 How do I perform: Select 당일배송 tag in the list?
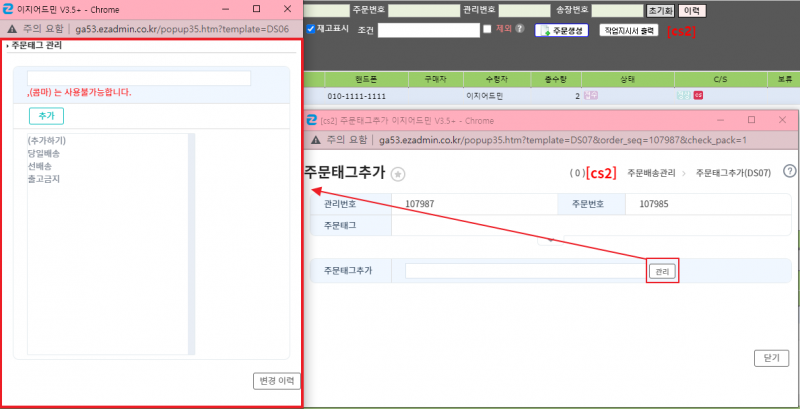44,153
